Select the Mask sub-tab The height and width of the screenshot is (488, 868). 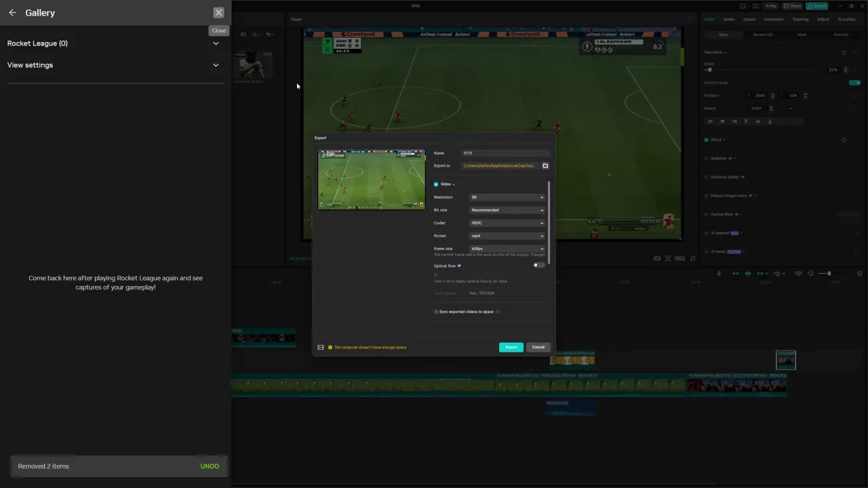click(802, 35)
